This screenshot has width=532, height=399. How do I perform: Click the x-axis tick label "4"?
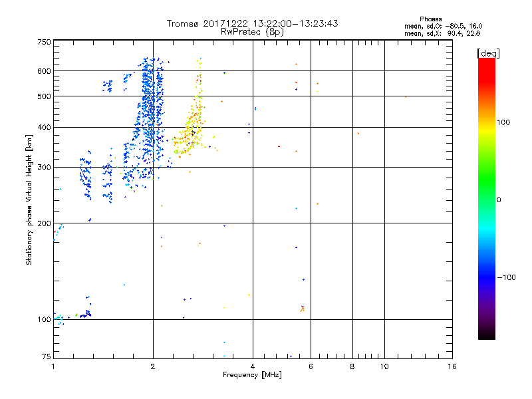coord(253,366)
